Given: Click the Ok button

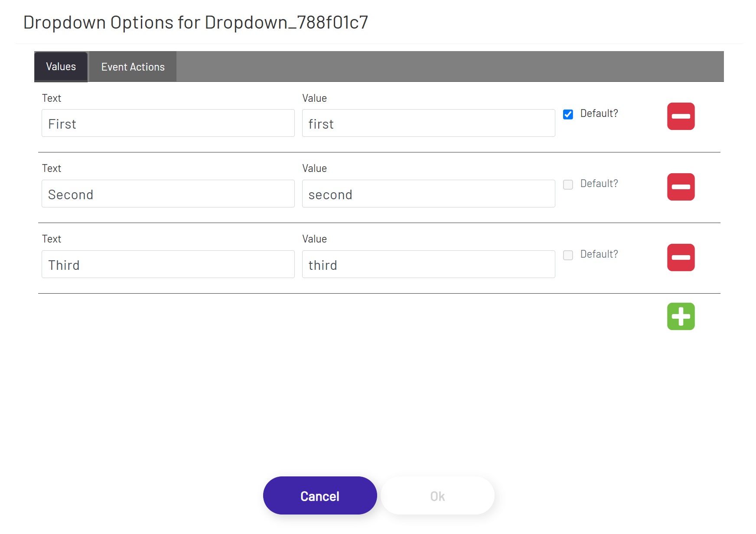Looking at the screenshot, I should (x=437, y=495).
